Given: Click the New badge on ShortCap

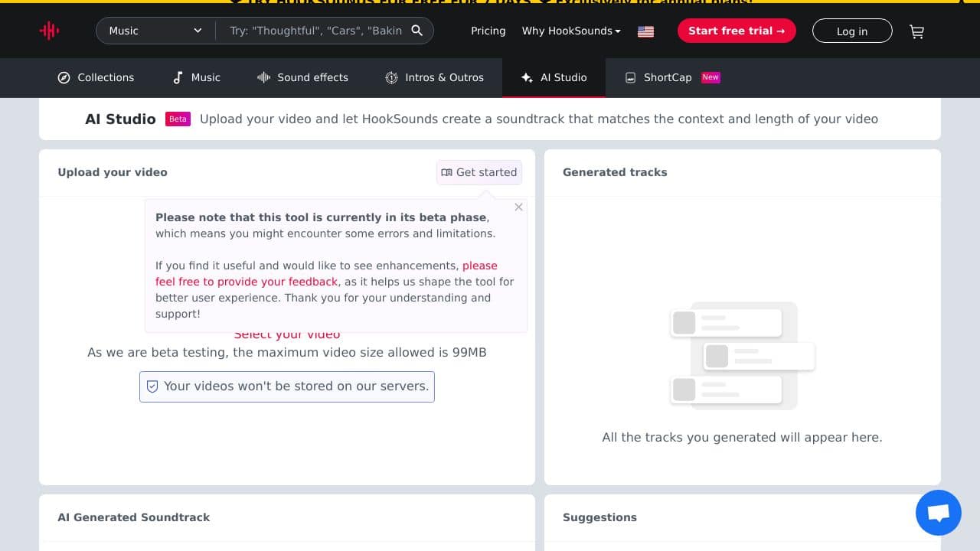Looking at the screenshot, I should coord(710,77).
